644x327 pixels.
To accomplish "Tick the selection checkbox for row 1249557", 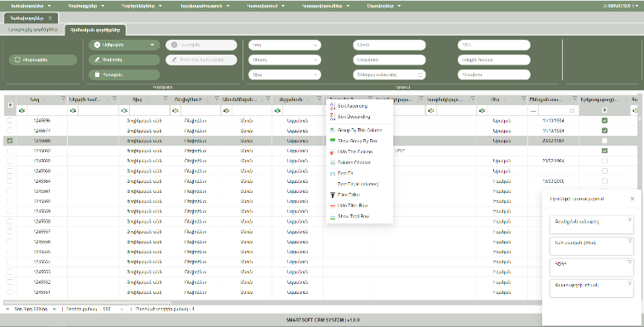I will click(x=10, y=231).
